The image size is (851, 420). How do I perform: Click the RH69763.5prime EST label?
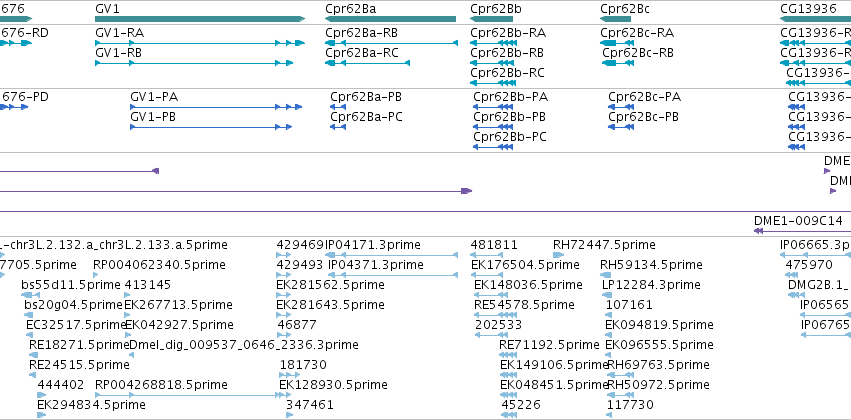658,366
